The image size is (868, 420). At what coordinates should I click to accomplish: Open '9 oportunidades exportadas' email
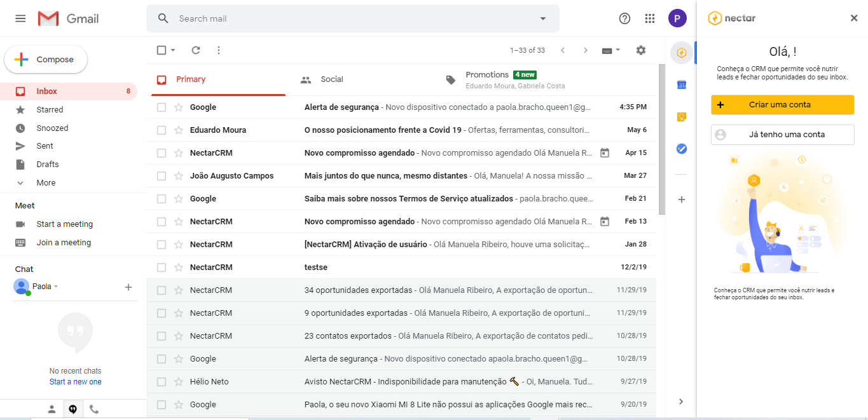pyautogui.click(x=401, y=313)
